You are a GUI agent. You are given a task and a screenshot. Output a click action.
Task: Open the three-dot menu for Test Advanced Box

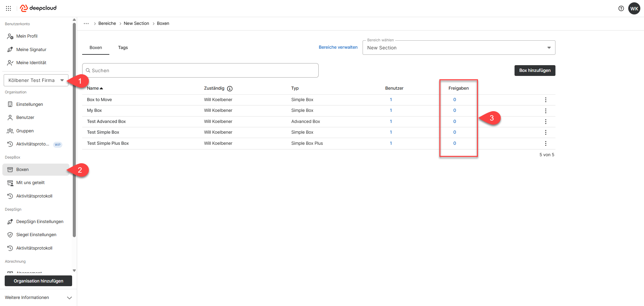pos(546,122)
